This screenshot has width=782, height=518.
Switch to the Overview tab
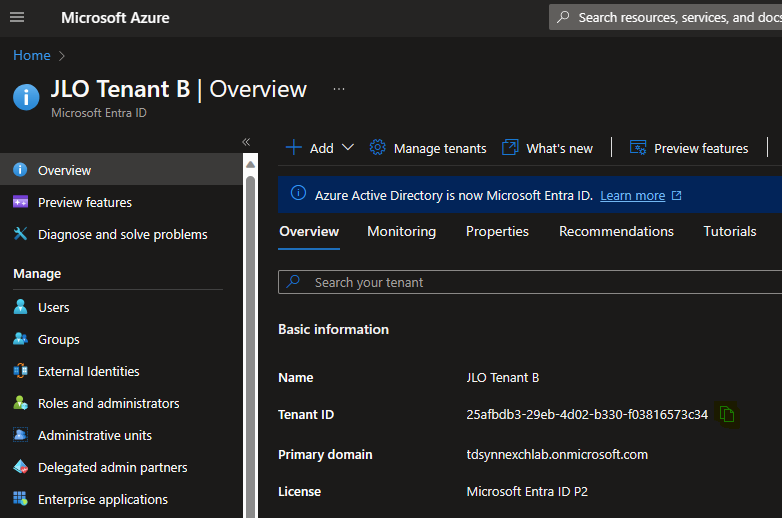pos(309,232)
